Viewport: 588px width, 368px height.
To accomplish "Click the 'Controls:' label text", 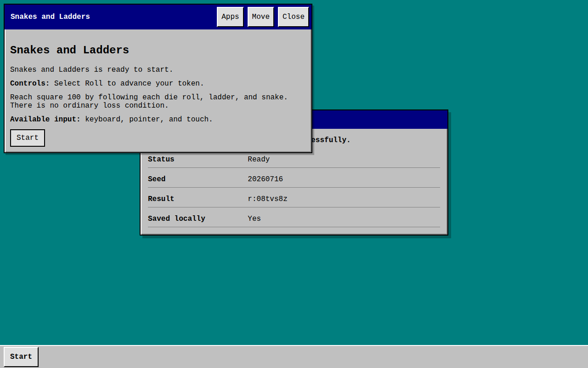I will [30, 84].
